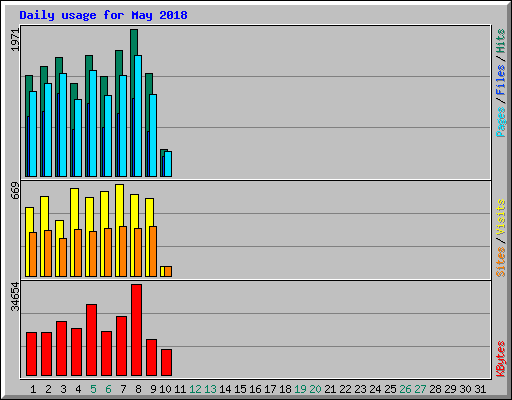
Task: Click the green day label 6
Action: 108,389
